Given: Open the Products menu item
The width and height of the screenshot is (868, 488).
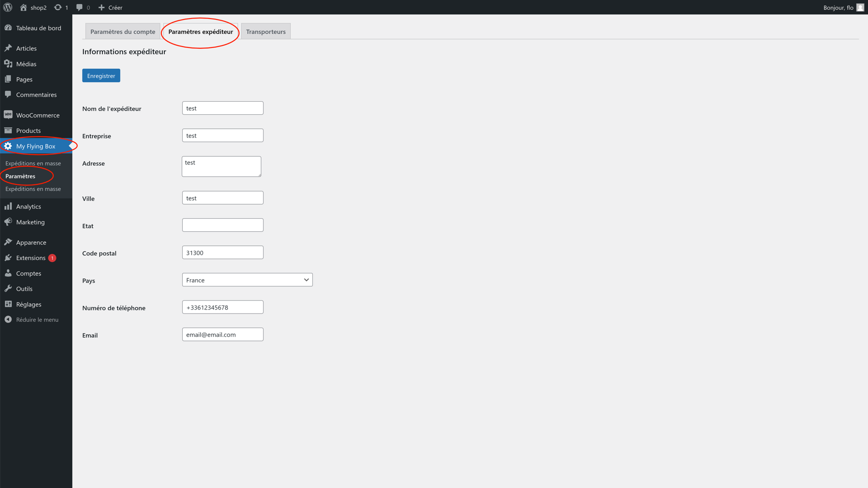Looking at the screenshot, I should coord(28,131).
